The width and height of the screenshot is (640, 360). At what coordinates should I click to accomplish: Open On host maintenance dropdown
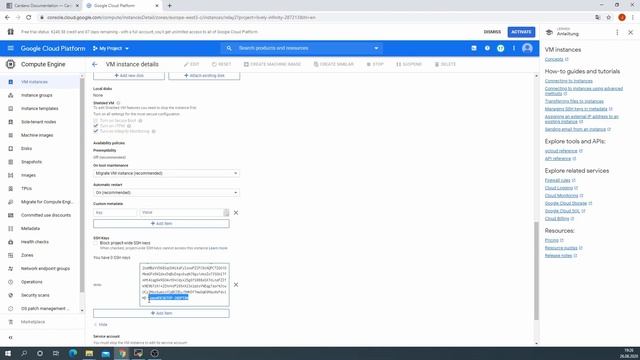point(166,173)
